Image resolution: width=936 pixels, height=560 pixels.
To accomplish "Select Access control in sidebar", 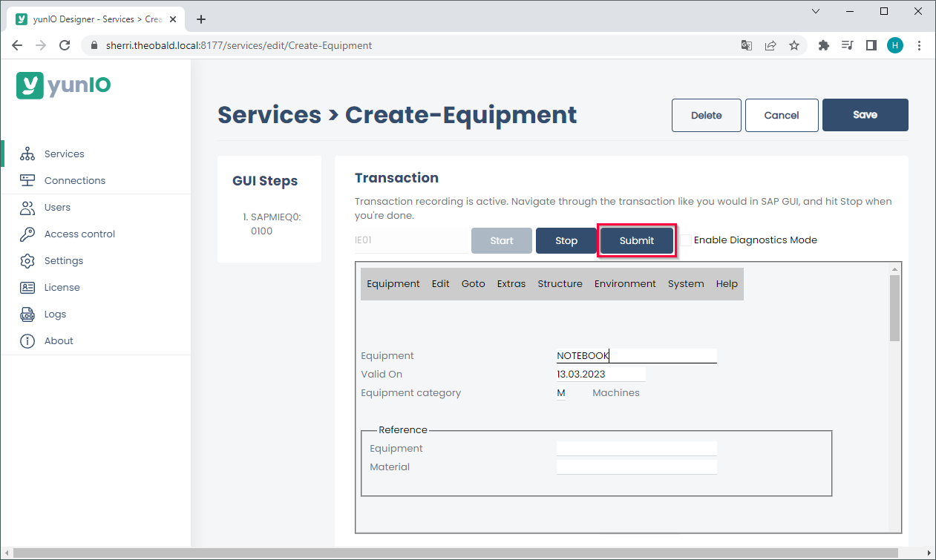I will (x=80, y=234).
